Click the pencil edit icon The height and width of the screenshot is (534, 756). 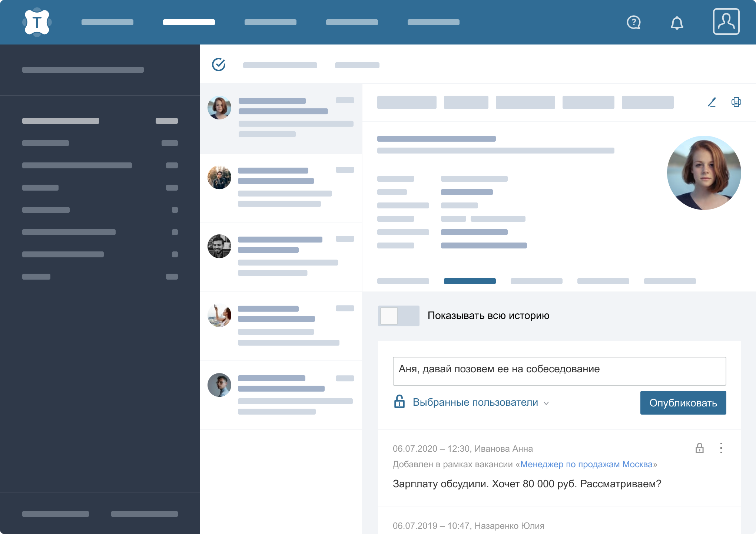coord(712,102)
